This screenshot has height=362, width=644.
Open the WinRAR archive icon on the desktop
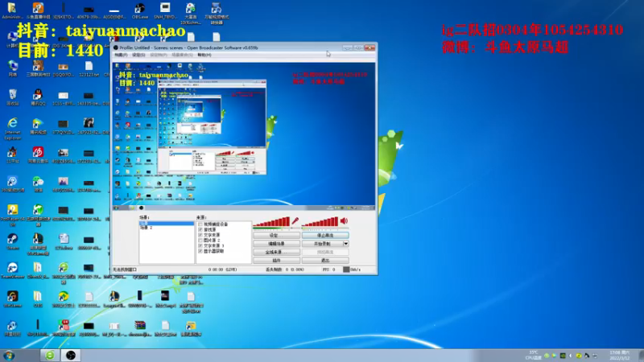[139, 327]
